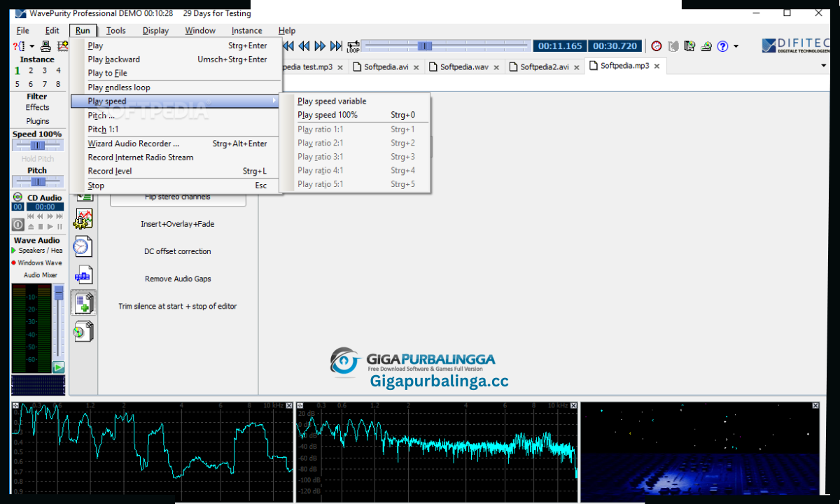
Task: Select Play speed variable in the submenu
Action: [354, 101]
